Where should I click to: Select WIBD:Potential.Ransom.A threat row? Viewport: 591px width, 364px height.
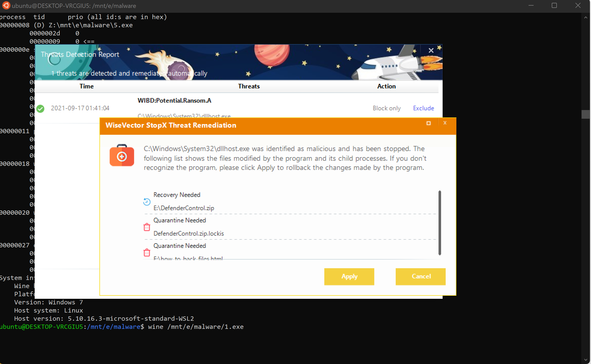174,101
